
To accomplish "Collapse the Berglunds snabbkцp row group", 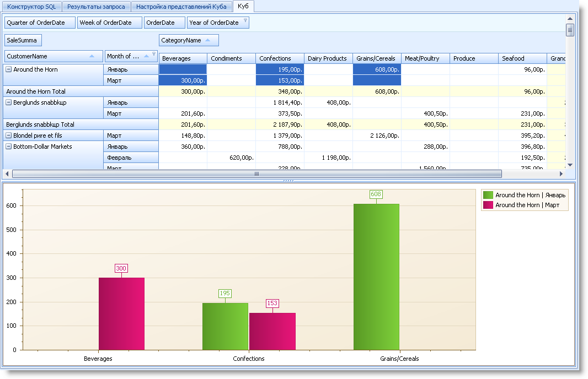I will coord(8,102).
